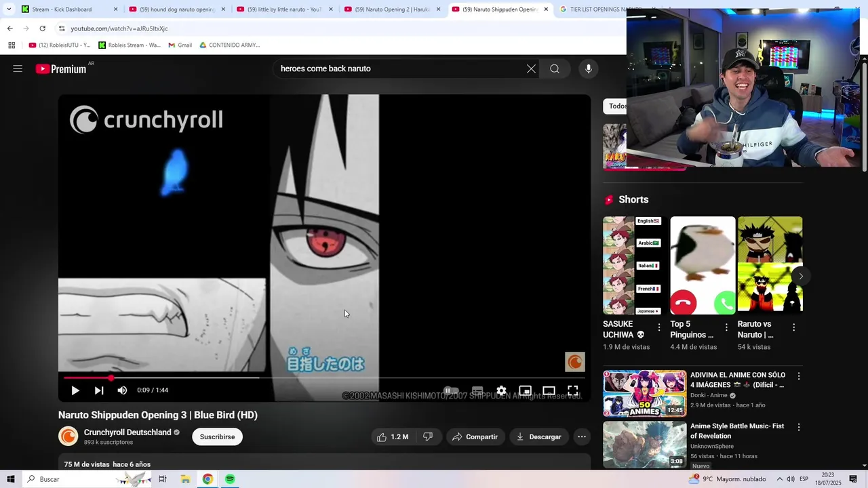Screen dimensions: 868x488
Task: Show hidden tray icons chevron
Action: click(779, 479)
